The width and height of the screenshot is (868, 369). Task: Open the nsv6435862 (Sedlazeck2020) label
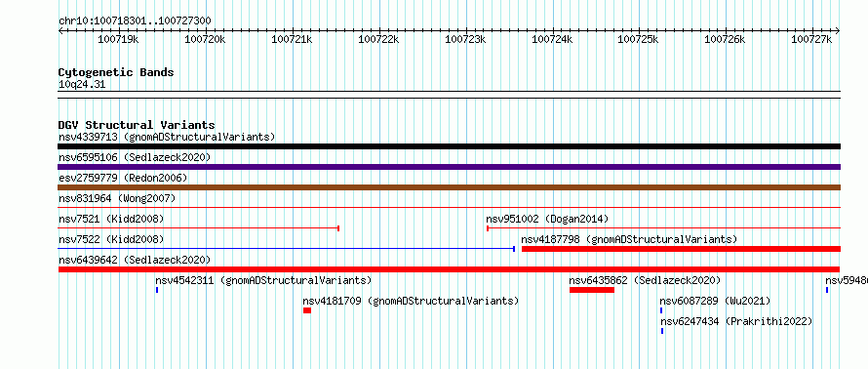click(645, 280)
